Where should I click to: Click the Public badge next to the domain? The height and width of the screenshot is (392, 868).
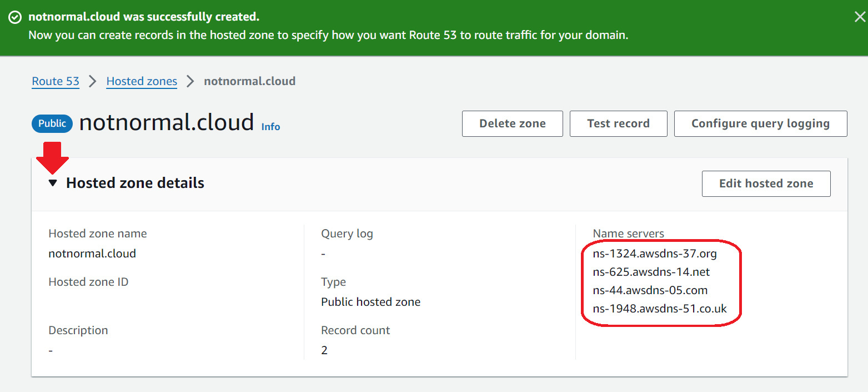[x=52, y=123]
